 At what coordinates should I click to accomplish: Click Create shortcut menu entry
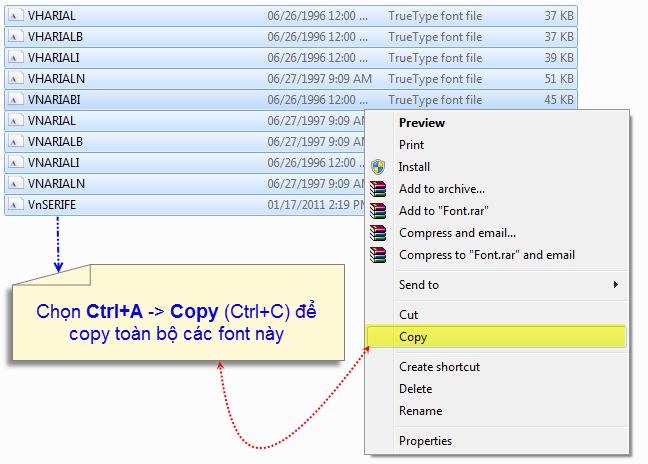(x=439, y=367)
